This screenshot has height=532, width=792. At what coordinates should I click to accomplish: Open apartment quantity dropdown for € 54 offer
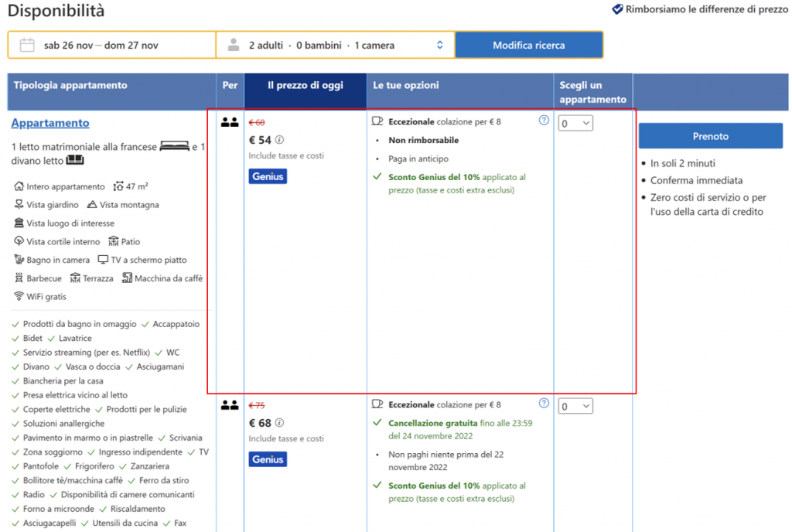tap(575, 123)
